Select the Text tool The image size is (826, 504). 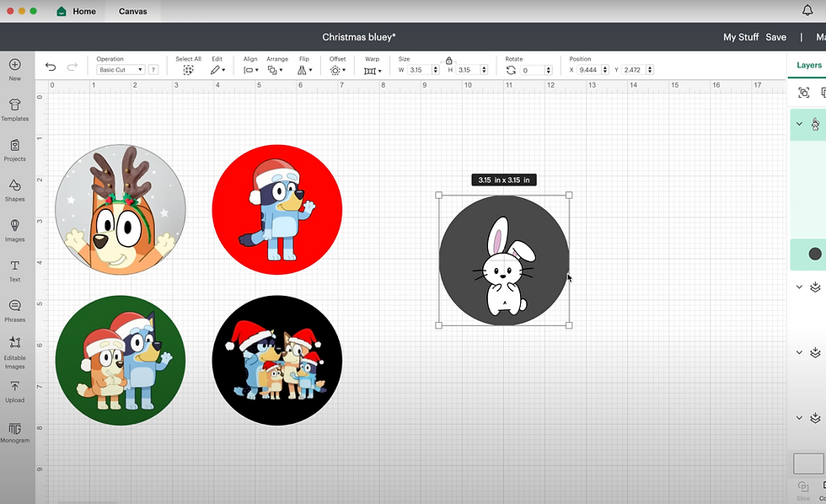tap(15, 271)
